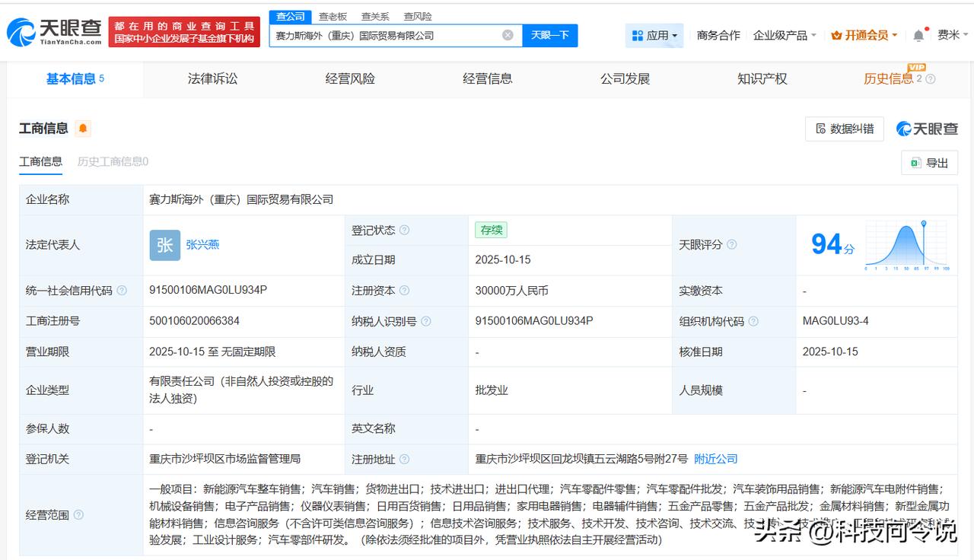This screenshot has height=560, width=974.
Task: Click the TianYanCha logo in header
Action: pyautogui.click(x=54, y=32)
